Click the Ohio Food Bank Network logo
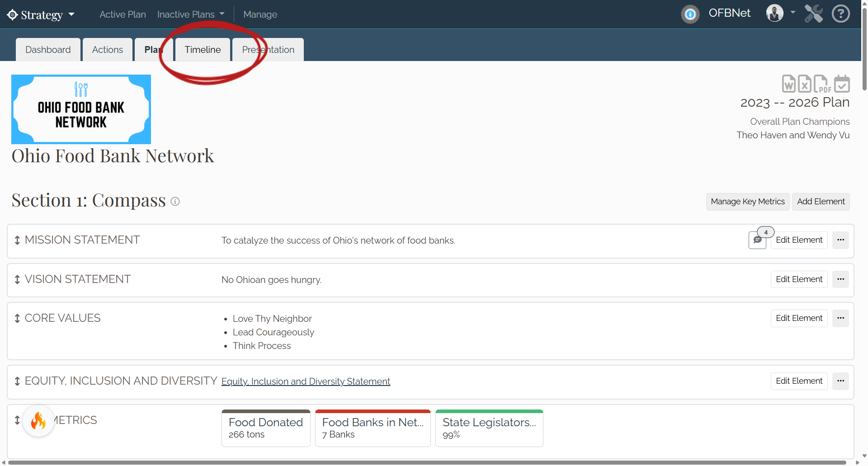This screenshot has width=868, height=466. click(x=81, y=109)
